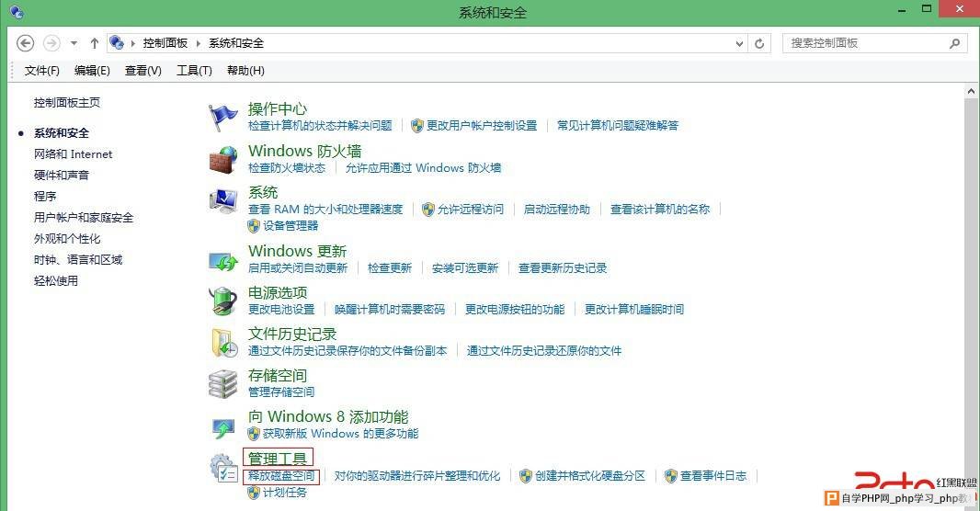Click the forward arrow navigation button

[51, 43]
